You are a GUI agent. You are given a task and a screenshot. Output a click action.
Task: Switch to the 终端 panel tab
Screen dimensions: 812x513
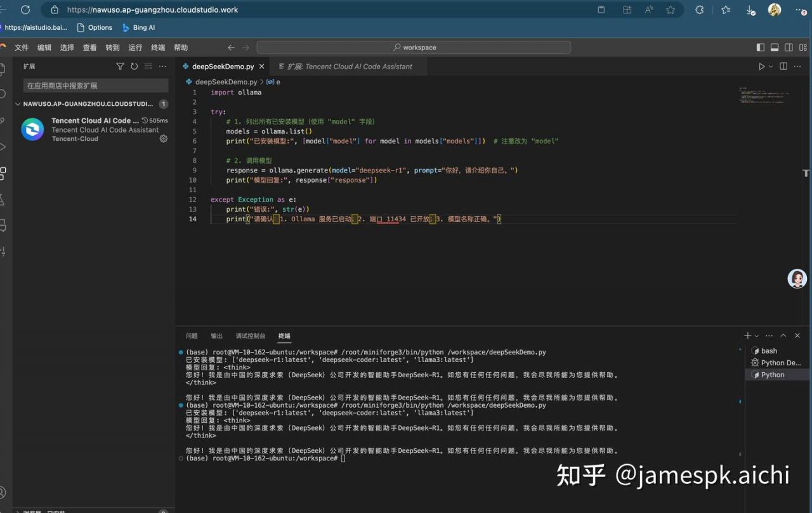pyautogui.click(x=284, y=336)
